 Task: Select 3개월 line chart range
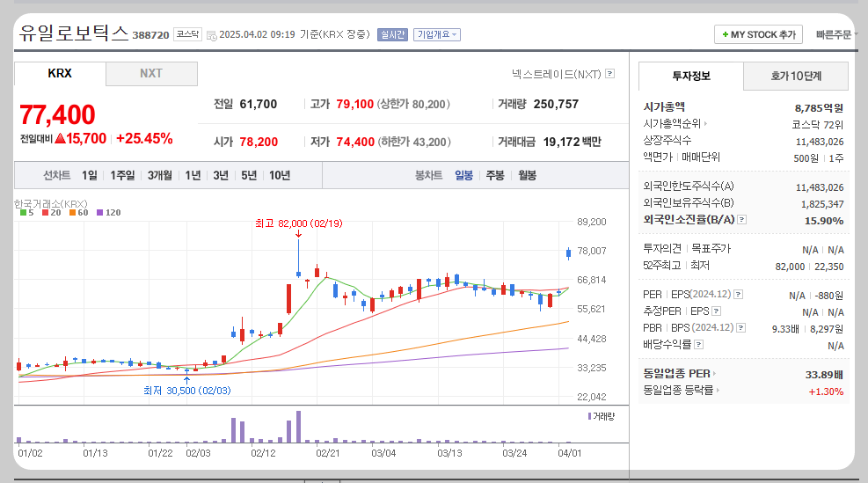point(159,176)
